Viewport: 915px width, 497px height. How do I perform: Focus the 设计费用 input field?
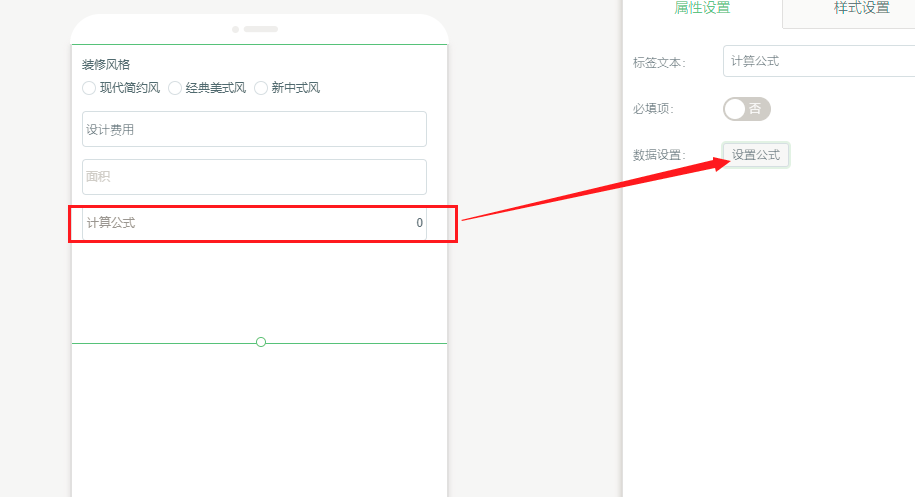(254, 129)
